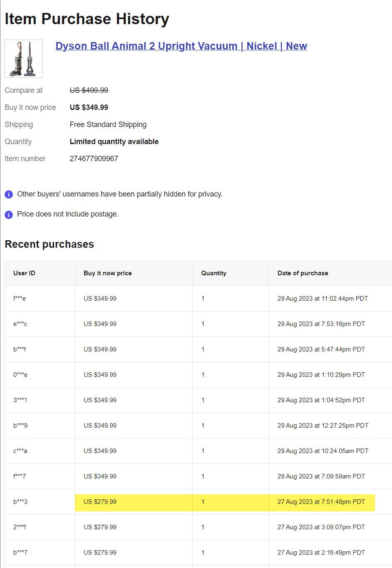Sort by the Quantity column header
Screen dimensions: 392x568
213,273
